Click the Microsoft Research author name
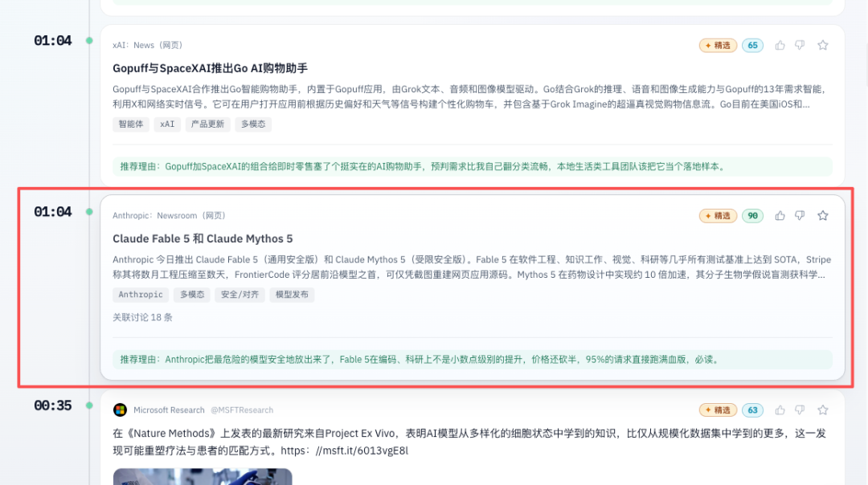 169,410
